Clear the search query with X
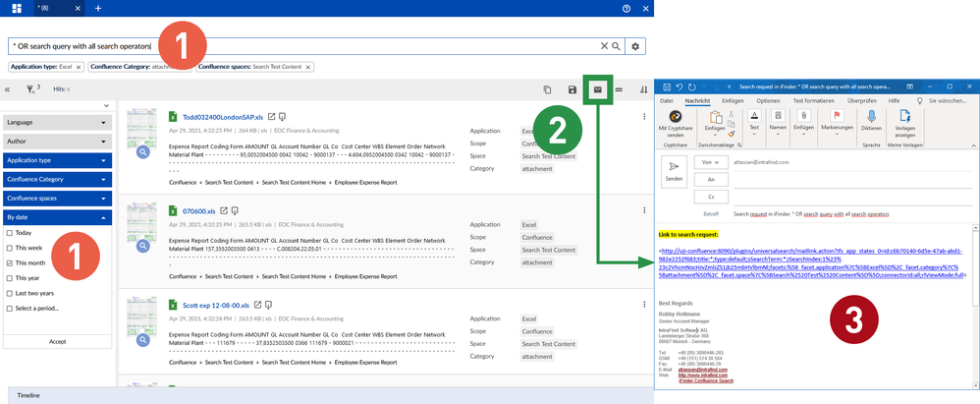This screenshot has width=980, height=404. click(604, 46)
